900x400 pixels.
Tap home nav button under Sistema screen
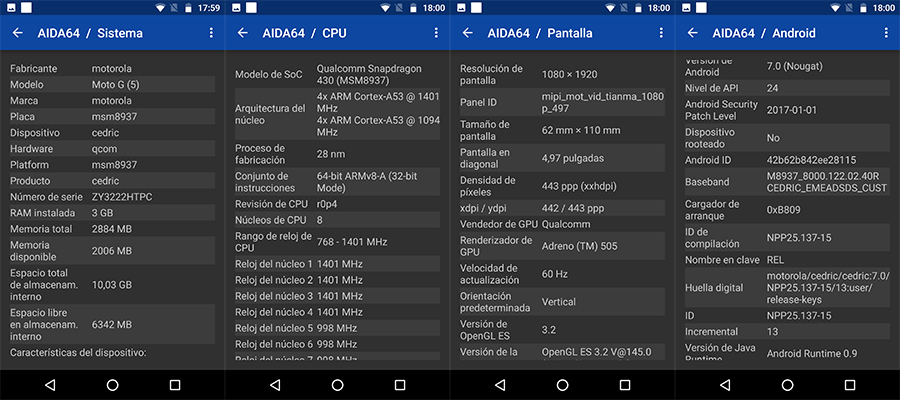coord(112,385)
